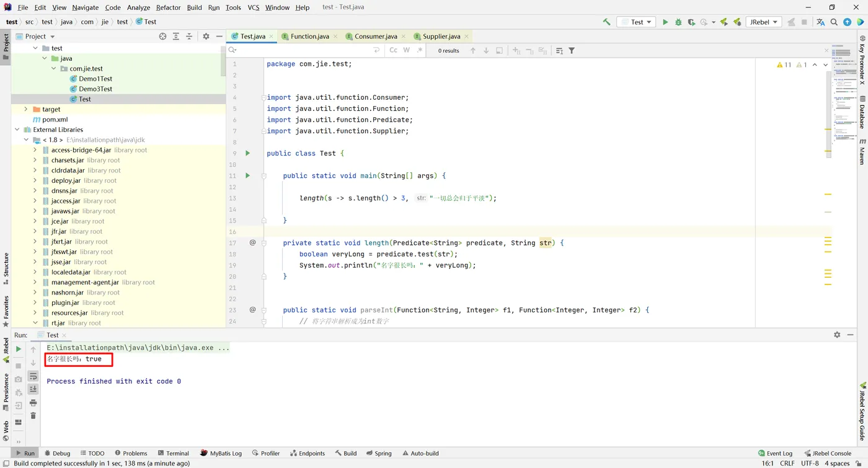This screenshot has width=868, height=468.
Task: Go to the previous search occurrence arrow
Action: (473, 51)
